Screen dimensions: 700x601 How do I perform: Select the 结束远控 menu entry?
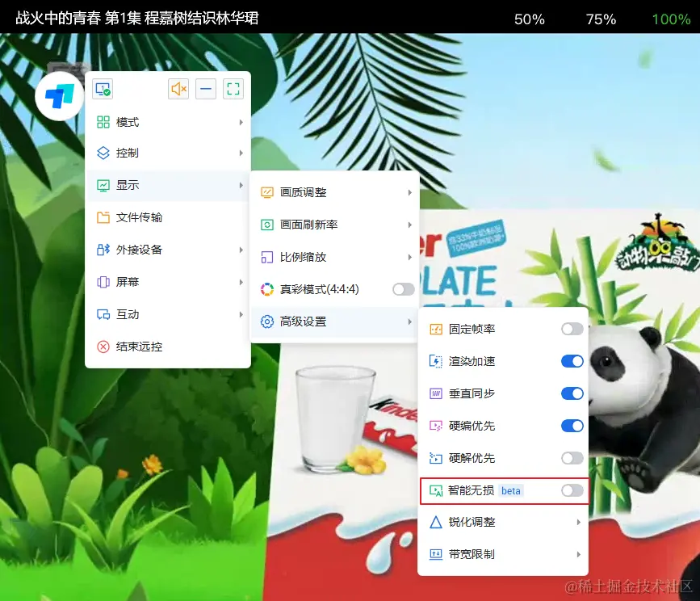pyautogui.click(x=168, y=347)
